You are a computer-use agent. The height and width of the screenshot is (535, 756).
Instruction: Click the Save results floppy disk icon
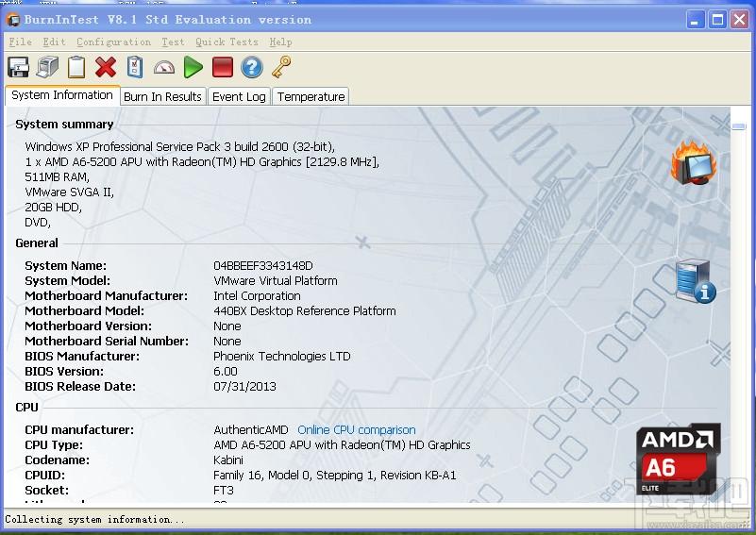click(x=18, y=67)
